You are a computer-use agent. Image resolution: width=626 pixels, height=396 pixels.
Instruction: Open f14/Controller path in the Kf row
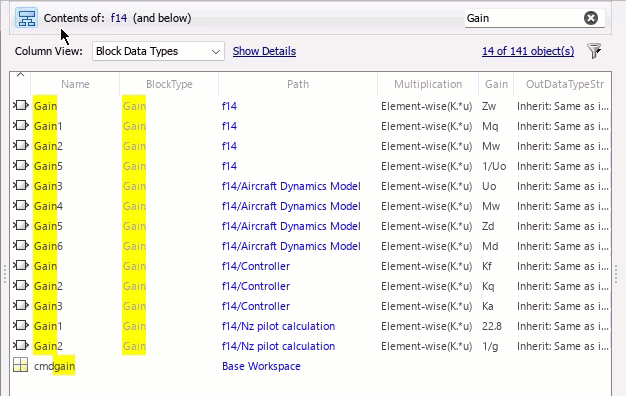pos(256,266)
